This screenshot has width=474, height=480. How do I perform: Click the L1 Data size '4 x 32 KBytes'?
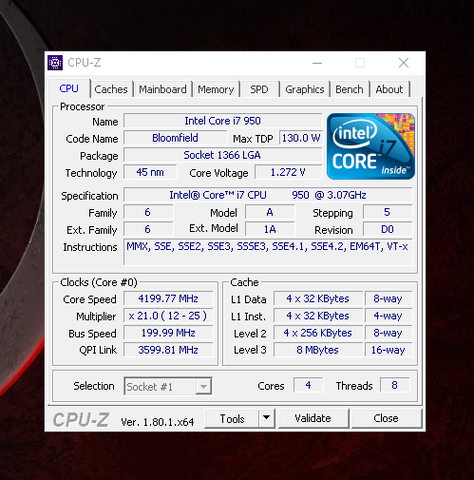coord(318,298)
